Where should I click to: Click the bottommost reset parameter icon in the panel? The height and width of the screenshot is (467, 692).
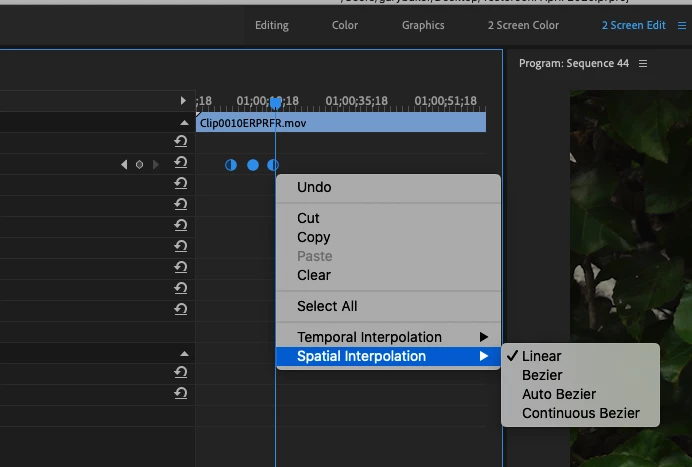(181, 393)
